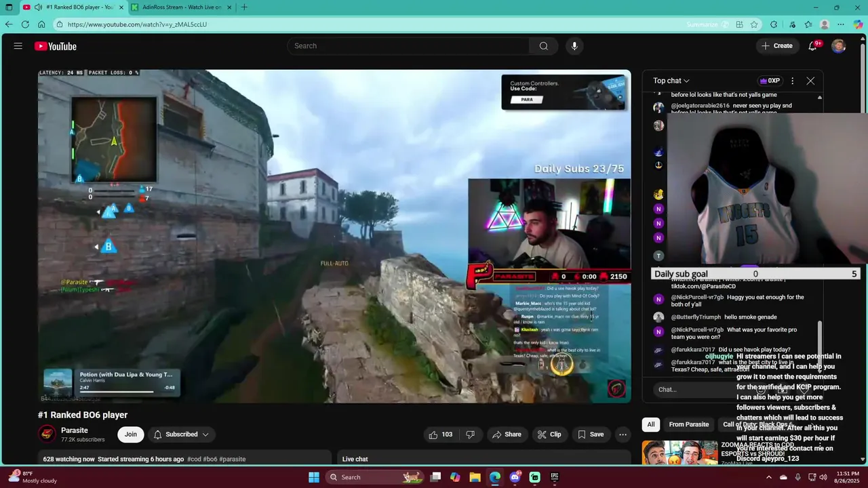Open browser extensions puzzle icon
The width and height of the screenshot is (868, 488).
(774, 24)
